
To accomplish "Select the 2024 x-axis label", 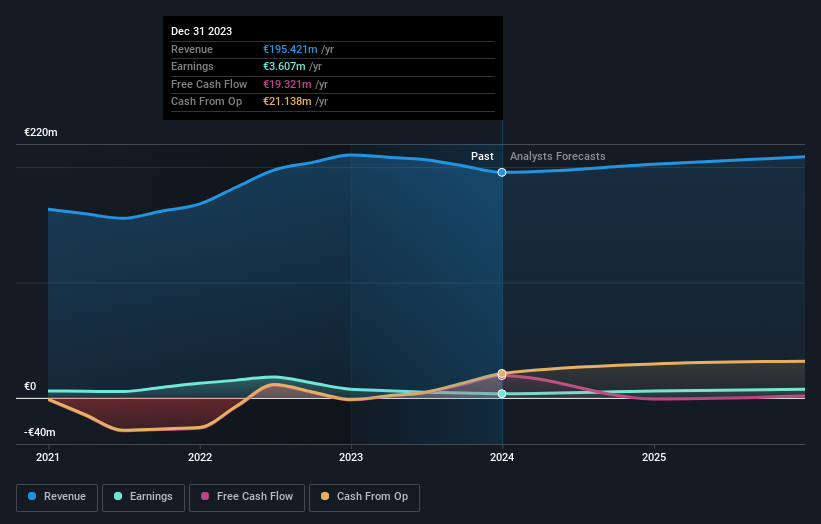I will 502,458.
